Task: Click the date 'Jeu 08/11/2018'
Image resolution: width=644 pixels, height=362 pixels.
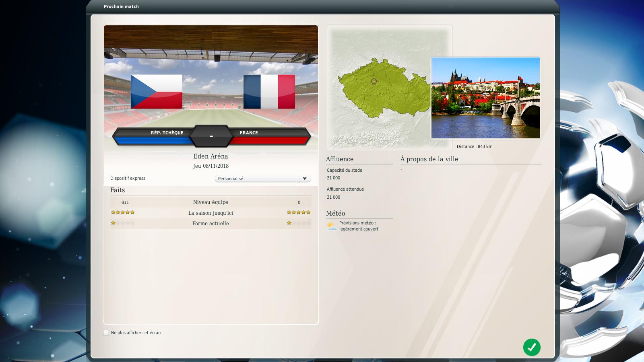Action: 211,166
